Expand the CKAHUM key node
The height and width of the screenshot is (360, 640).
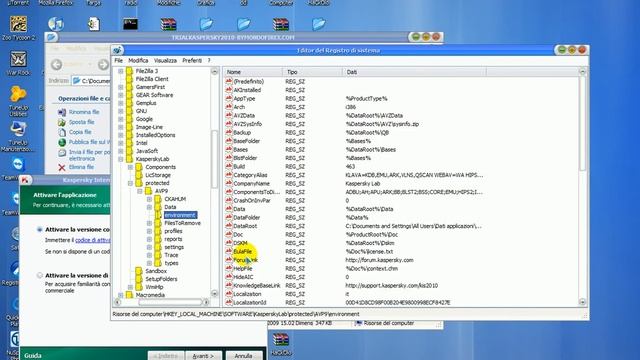[x=149, y=199]
